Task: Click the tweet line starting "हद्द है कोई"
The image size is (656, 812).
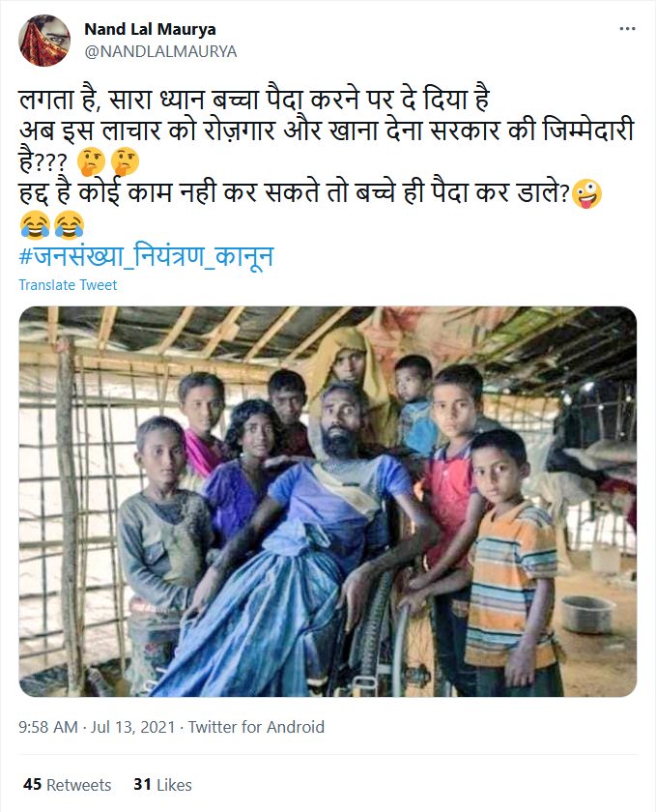Action: (295, 193)
